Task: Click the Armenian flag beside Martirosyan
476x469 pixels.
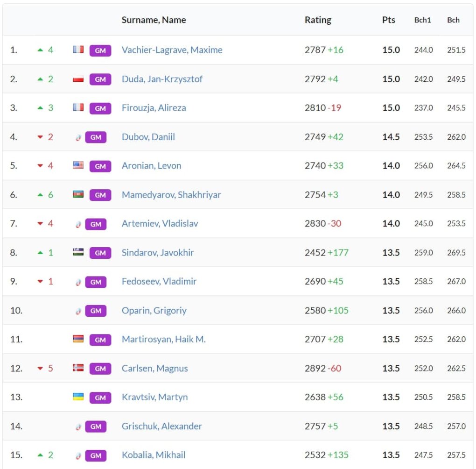Action: point(78,339)
